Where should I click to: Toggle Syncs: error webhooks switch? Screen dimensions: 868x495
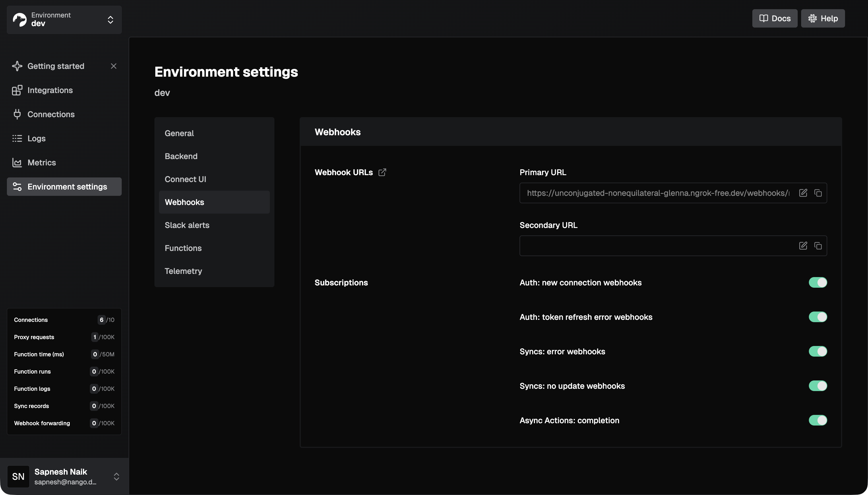coord(817,351)
